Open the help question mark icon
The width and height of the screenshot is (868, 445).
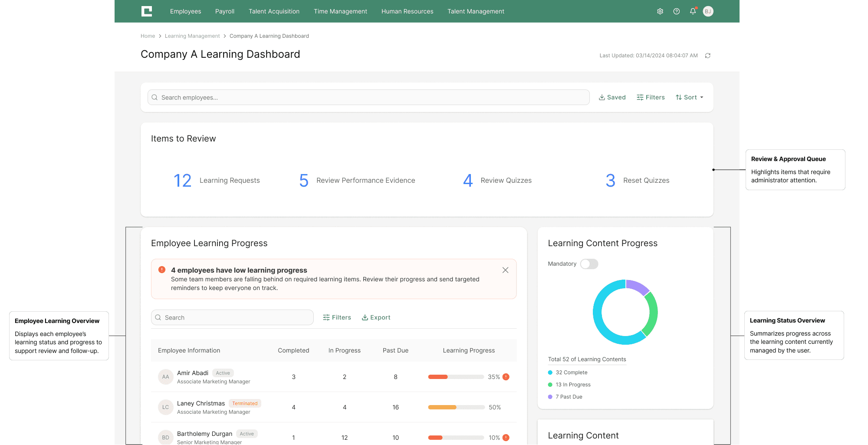[677, 11]
